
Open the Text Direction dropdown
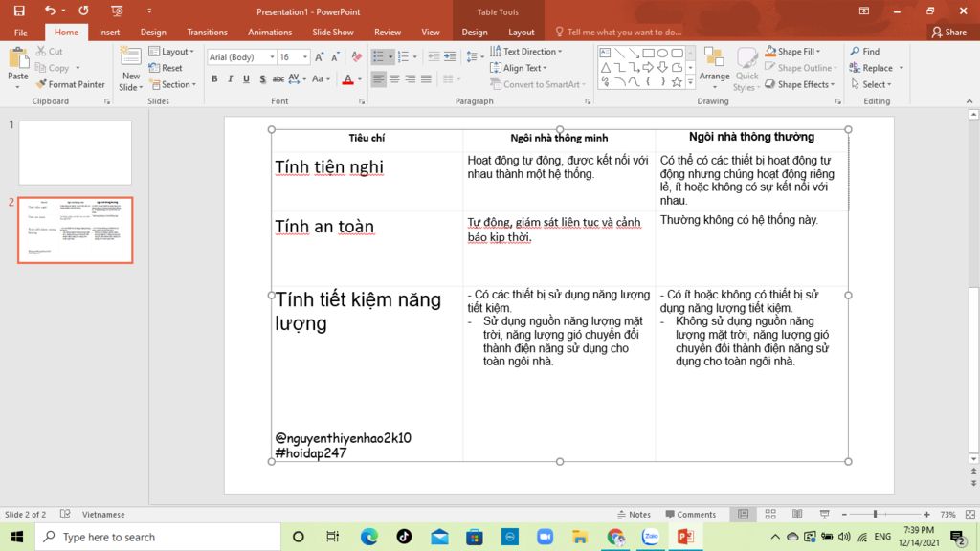click(526, 52)
